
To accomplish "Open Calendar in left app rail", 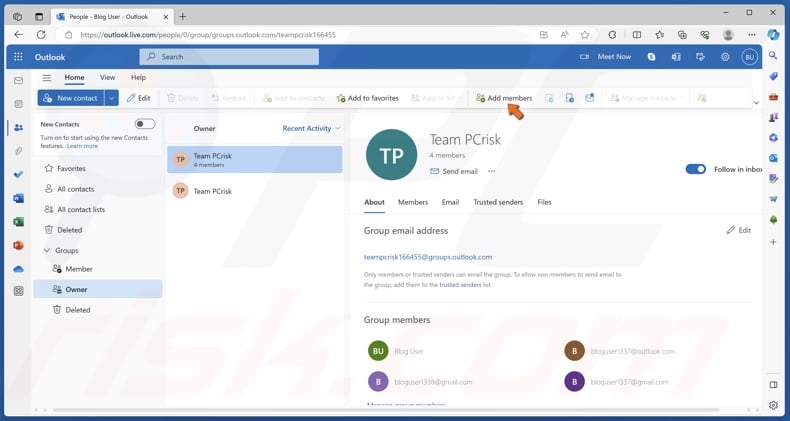I will [19, 104].
